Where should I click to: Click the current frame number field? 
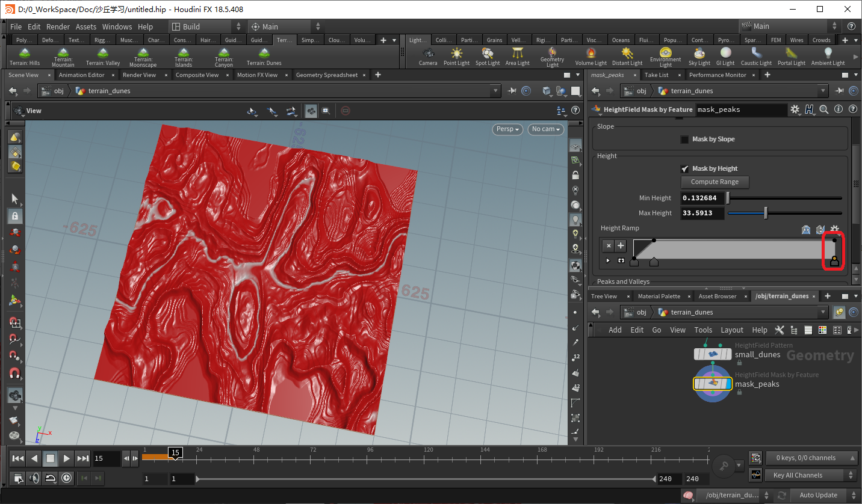(x=107, y=458)
